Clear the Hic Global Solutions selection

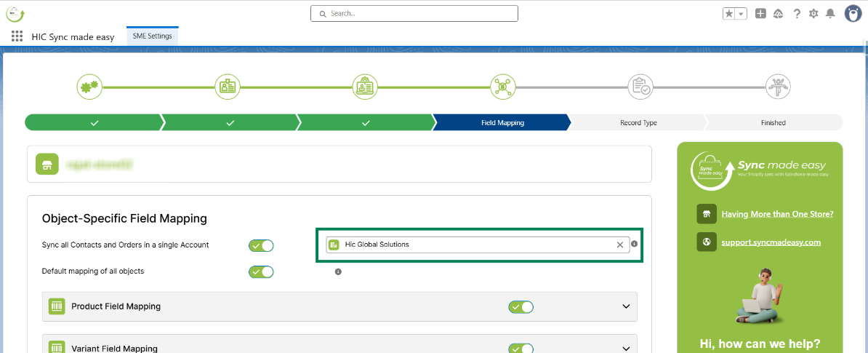point(620,245)
